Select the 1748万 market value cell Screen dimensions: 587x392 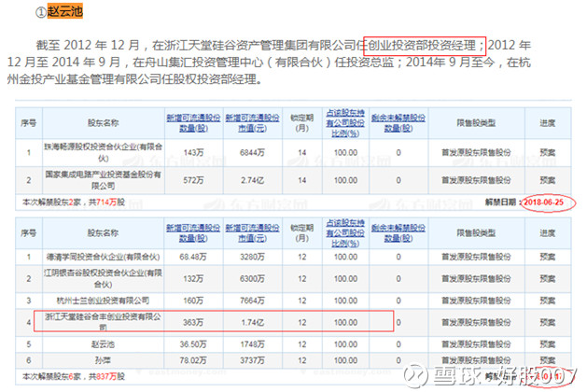click(252, 344)
